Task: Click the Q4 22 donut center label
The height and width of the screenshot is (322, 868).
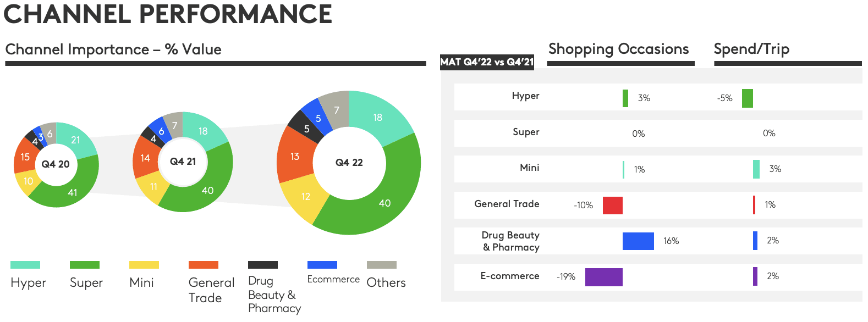Action: click(349, 163)
